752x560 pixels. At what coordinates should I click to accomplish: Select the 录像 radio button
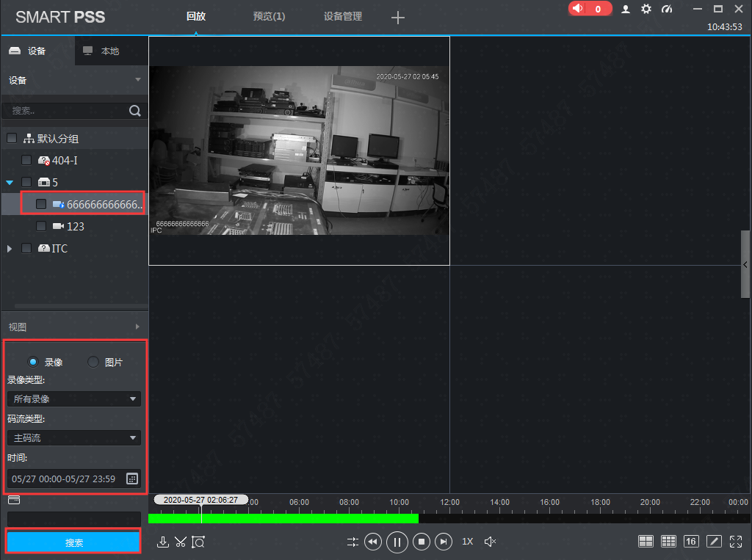[33, 362]
